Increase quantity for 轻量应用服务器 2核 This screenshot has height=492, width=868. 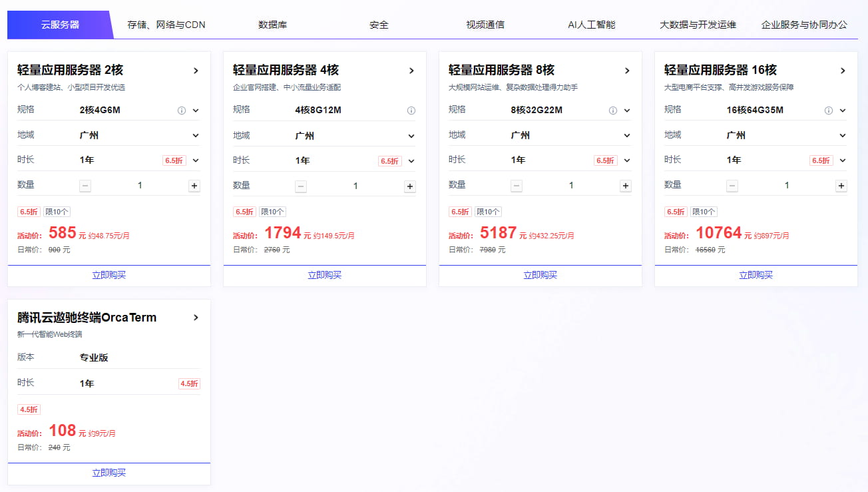pyautogui.click(x=194, y=186)
